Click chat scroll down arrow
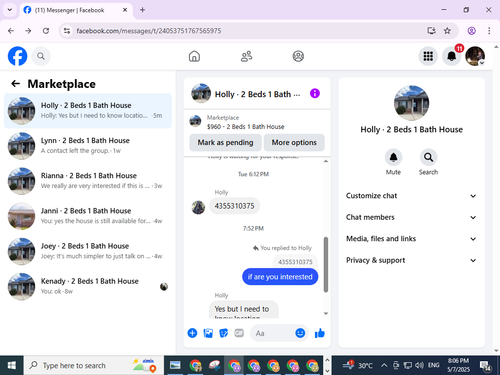The width and height of the screenshot is (500, 375). pos(326,313)
